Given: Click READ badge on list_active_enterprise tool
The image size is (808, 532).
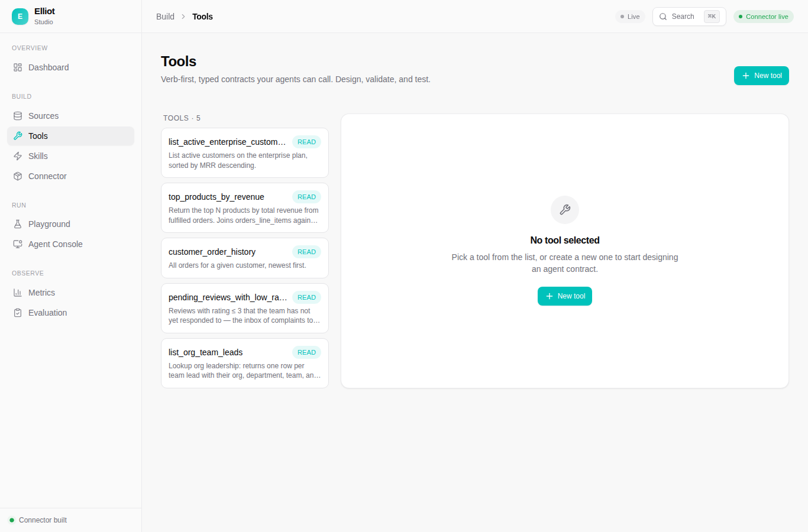Looking at the screenshot, I should coord(306,142).
